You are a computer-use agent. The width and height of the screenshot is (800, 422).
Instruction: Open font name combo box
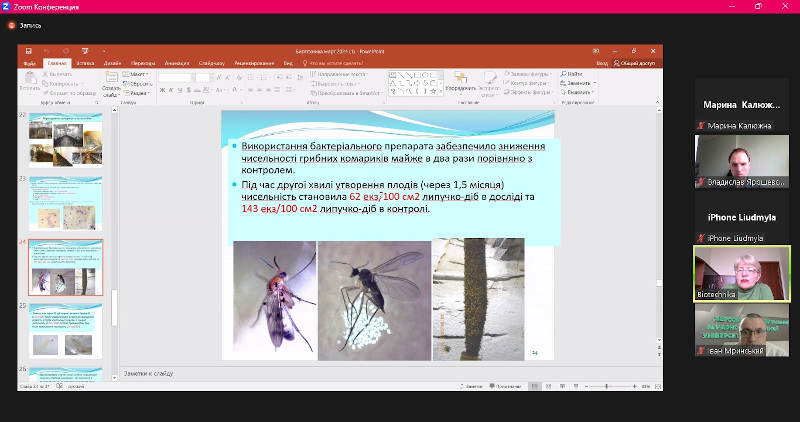pyautogui.click(x=177, y=78)
